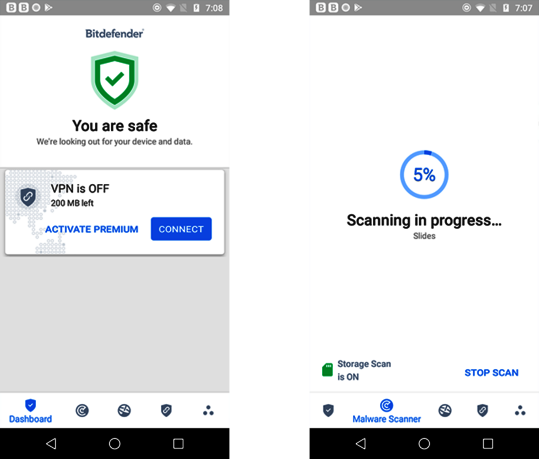Tap the green You are safe shield
539x459 pixels.
[114, 80]
